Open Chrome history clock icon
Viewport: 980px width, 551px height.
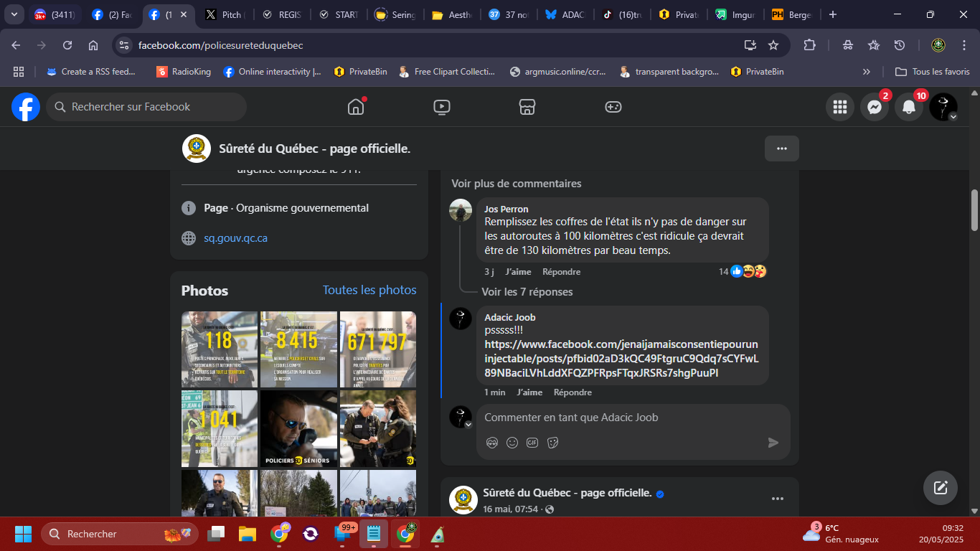pyautogui.click(x=900, y=45)
